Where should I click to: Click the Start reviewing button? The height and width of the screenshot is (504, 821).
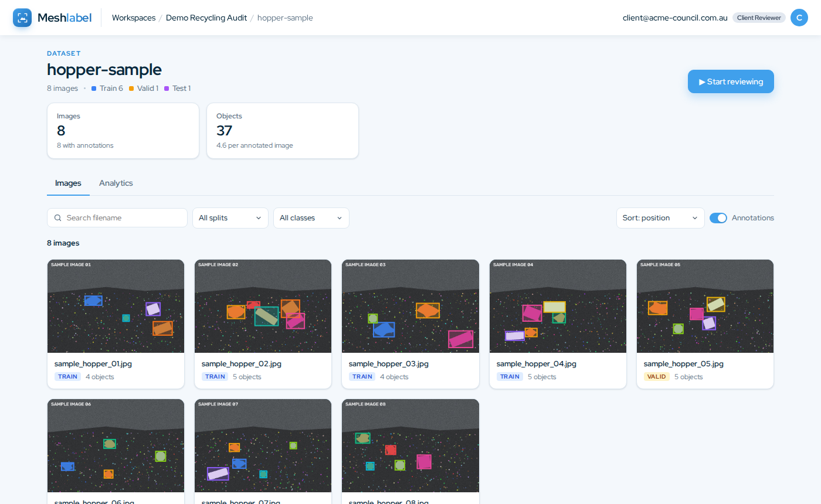pos(731,81)
